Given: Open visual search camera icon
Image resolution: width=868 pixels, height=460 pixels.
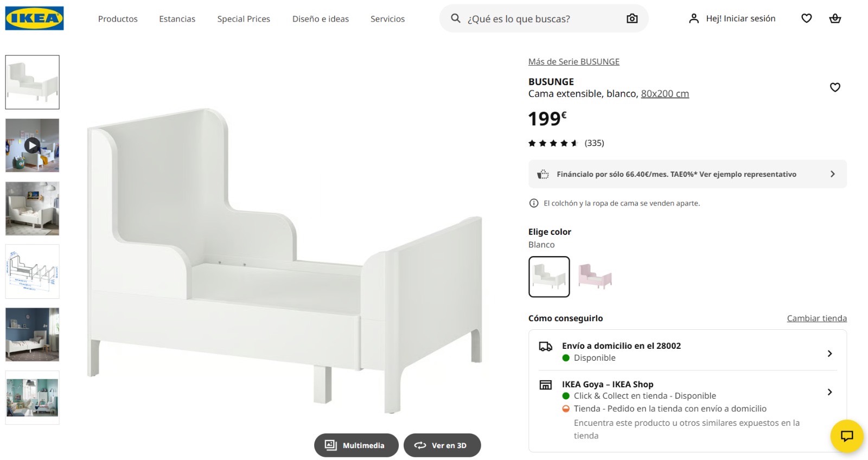Looking at the screenshot, I should [x=632, y=18].
